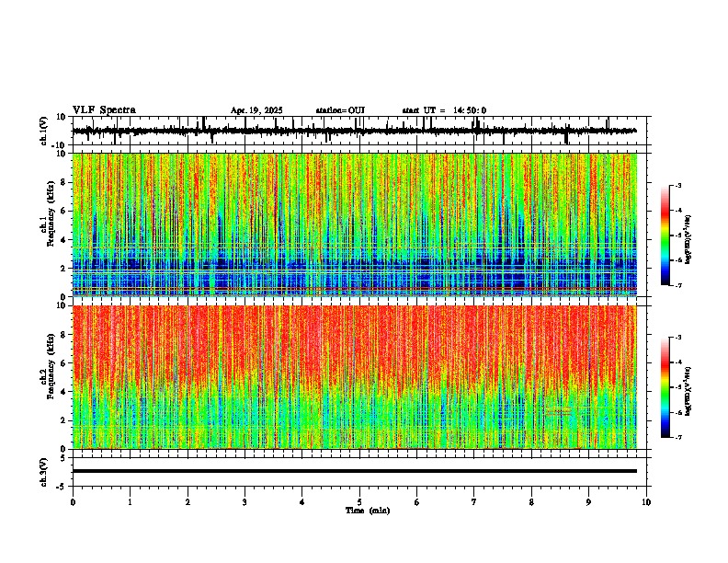Click the ch.2 frequency spectrogram panel
Image resolution: width=728 pixels, height=563 pixels.
[355, 377]
